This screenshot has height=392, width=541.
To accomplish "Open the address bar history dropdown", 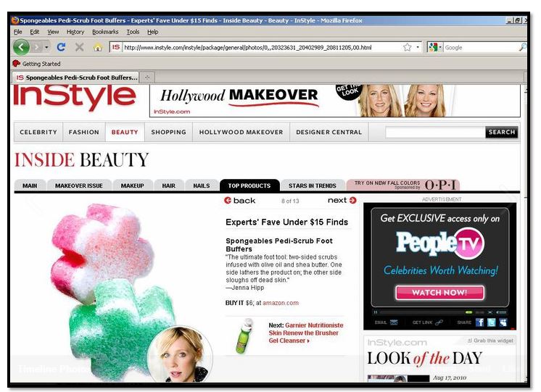I will click(x=418, y=47).
